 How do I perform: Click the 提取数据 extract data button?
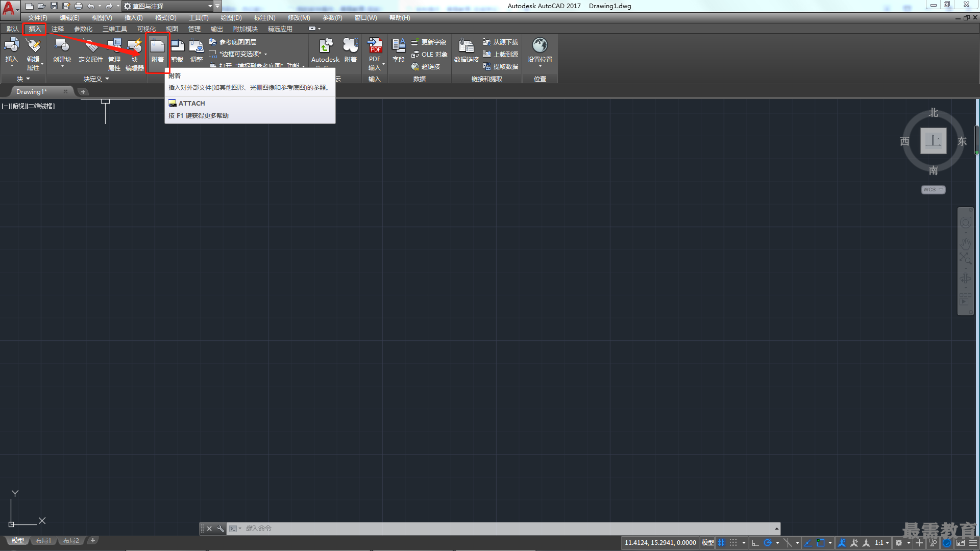pyautogui.click(x=501, y=67)
